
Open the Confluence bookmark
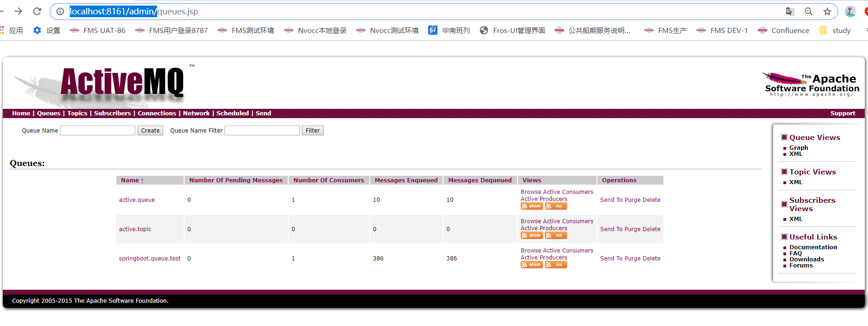tap(783, 30)
